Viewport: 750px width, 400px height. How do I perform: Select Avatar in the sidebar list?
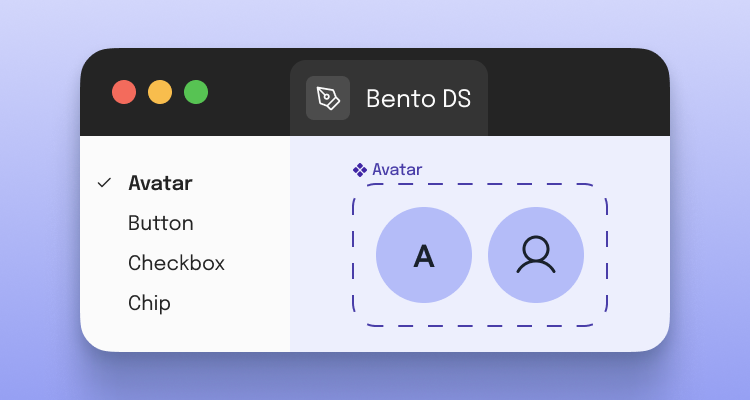[x=160, y=183]
